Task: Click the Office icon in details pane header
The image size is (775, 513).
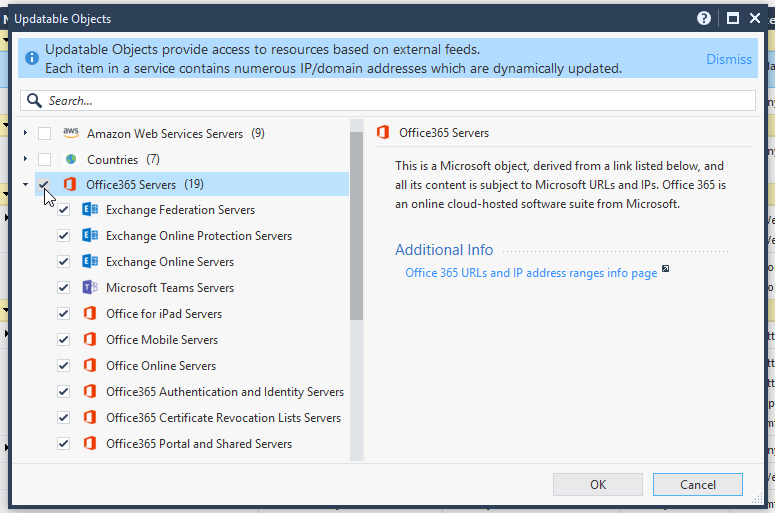Action: [383, 132]
